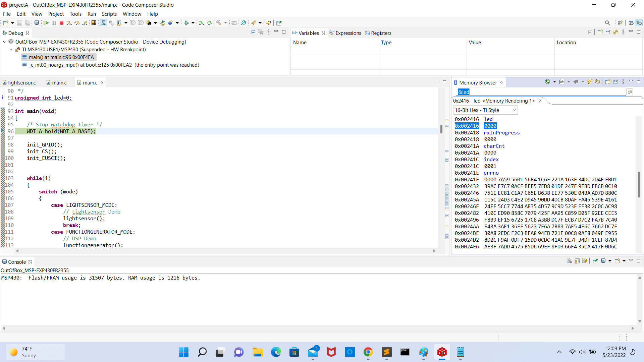The height and width of the screenshot is (362, 644).
Task: Select main() at main.c:96 stack frame
Action: (x=61, y=57)
